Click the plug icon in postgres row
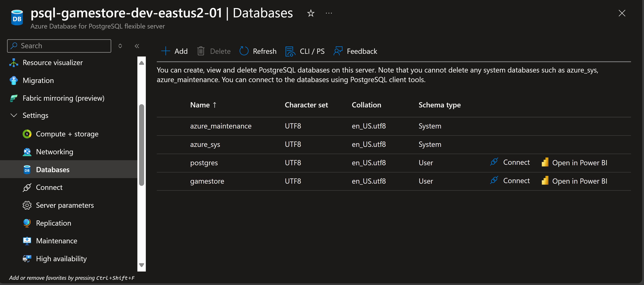This screenshot has height=285, width=644. coord(494,162)
